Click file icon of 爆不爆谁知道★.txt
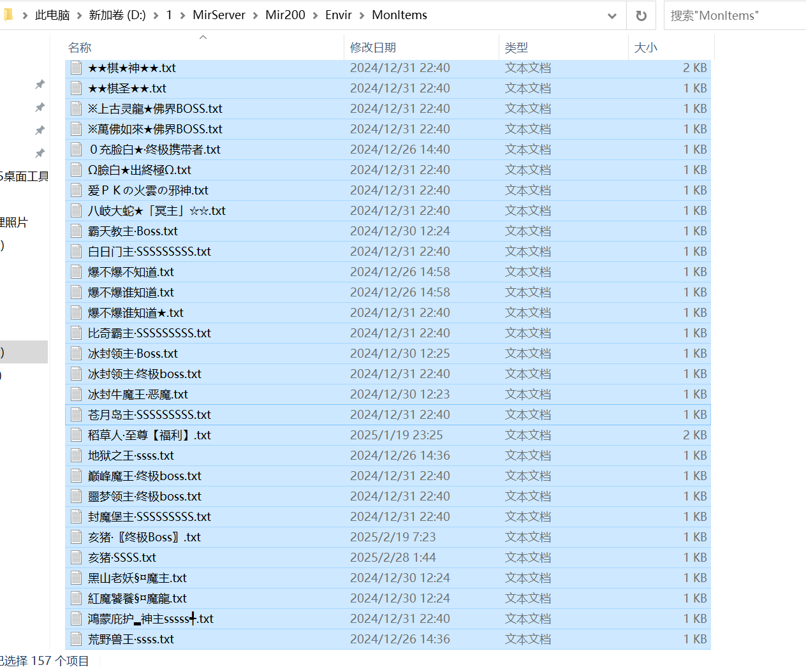Image resolution: width=806 pixels, height=672 pixels. (77, 312)
